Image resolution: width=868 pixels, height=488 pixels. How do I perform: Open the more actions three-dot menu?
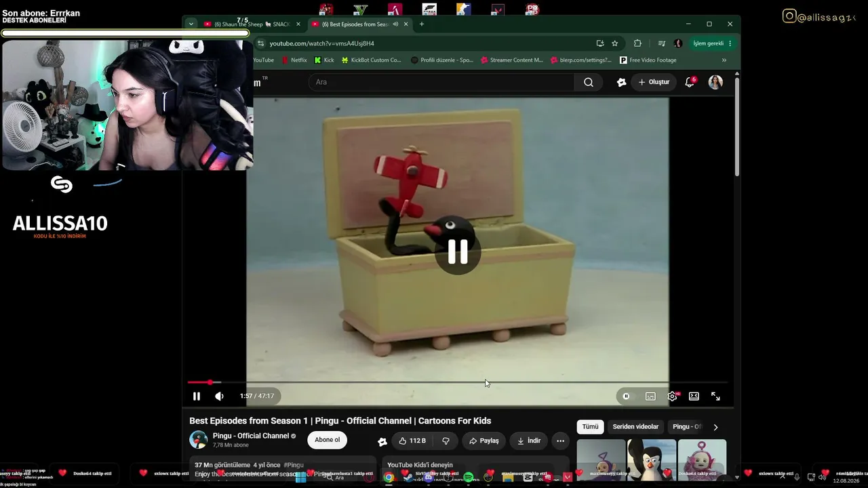(560, 441)
